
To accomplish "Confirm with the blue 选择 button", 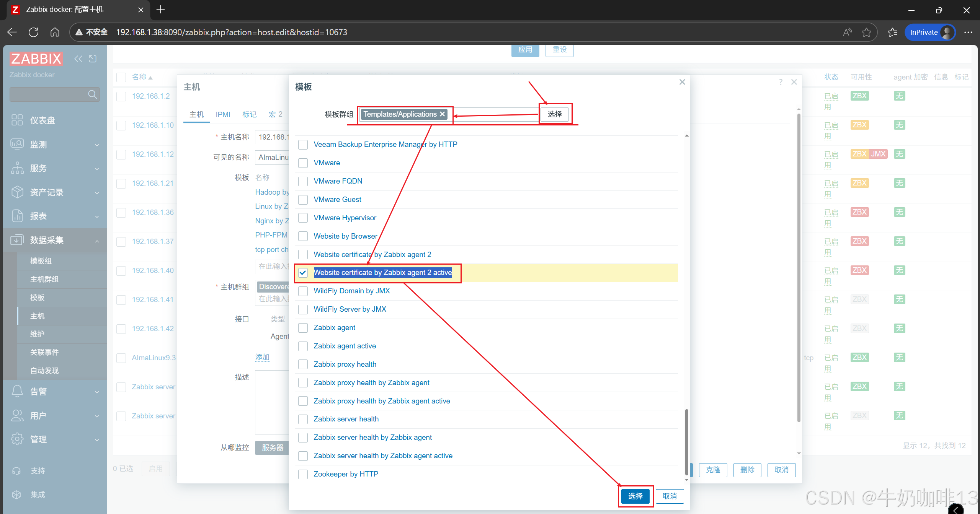I will point(635,496).
